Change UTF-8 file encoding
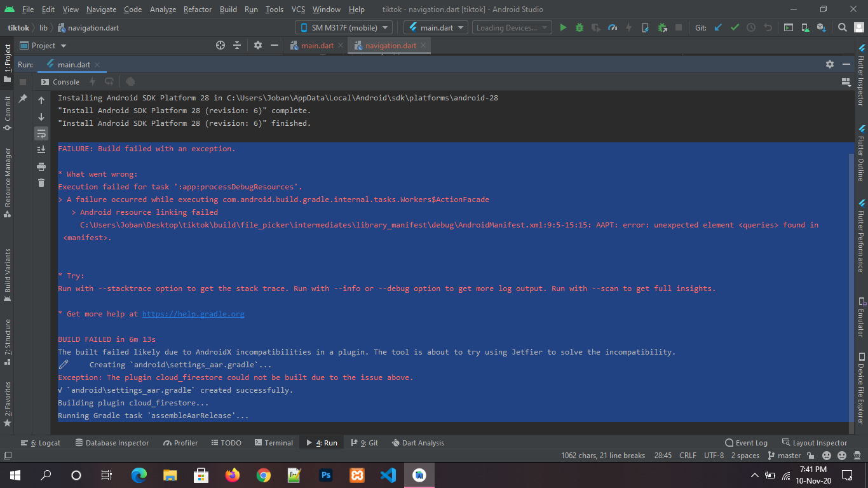The height and width of the screenshot is (488, 868). [714, 456]
